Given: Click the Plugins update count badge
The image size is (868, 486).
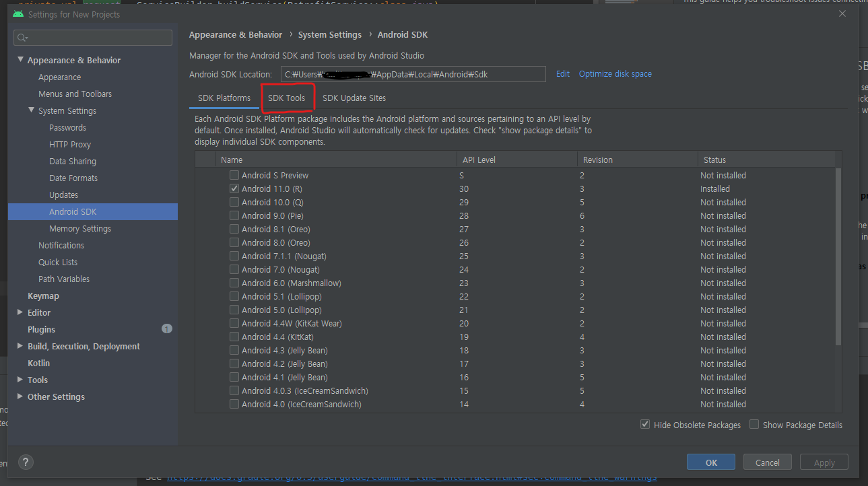Looking at the screenshot, I should pyautogui.click(x=167, y=329).
